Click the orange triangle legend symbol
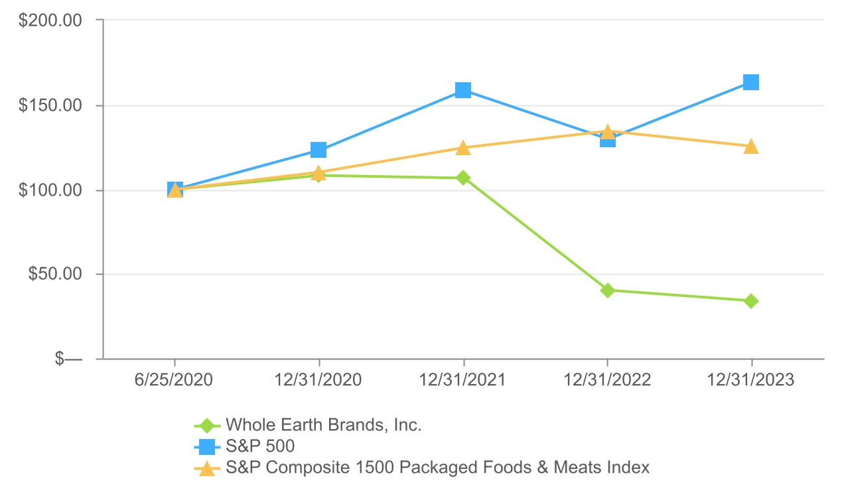Image resolution: width=844 pixels, height=504 pixels. [x=208, y=468]
